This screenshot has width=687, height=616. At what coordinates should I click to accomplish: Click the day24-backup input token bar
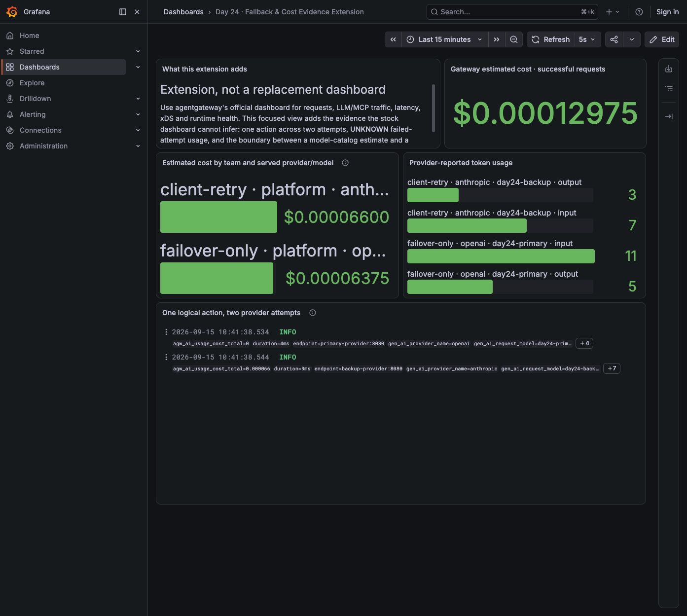467,226
